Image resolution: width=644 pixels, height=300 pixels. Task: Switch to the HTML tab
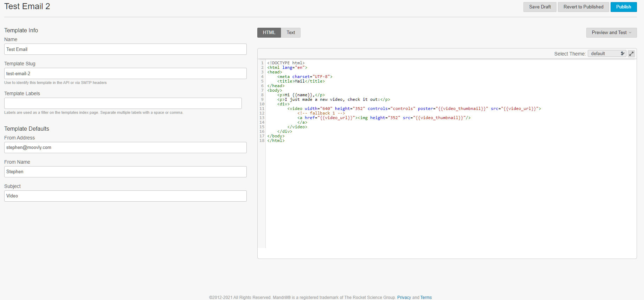[269, 33]
